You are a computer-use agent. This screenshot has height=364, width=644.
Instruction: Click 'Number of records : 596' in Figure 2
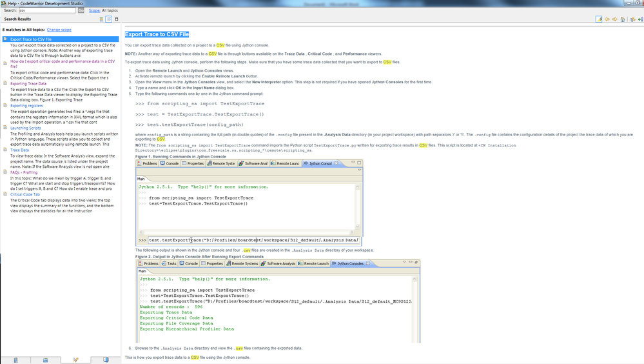click(x=171, y=307)
